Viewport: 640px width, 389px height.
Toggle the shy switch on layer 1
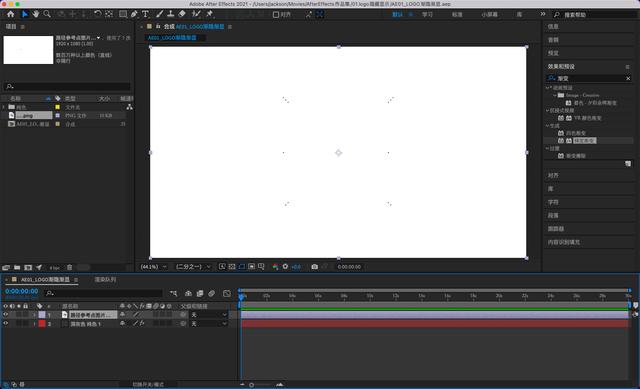(122, 315)
